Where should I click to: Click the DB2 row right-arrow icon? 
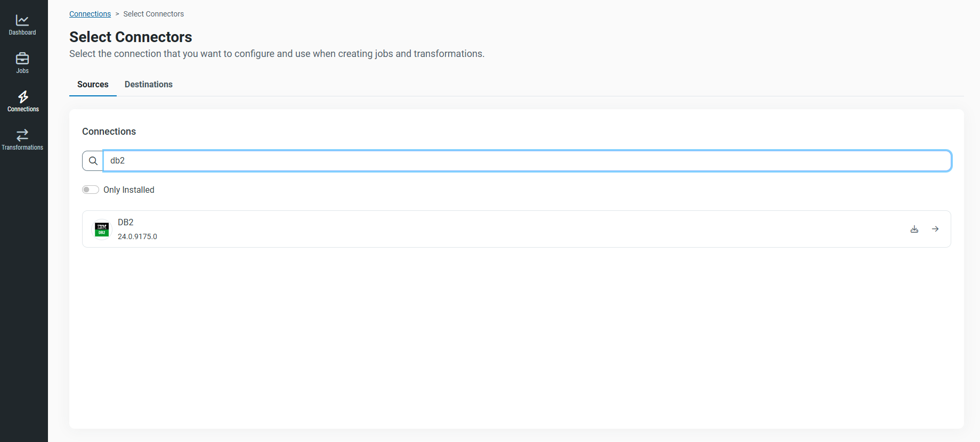(935, 229)
